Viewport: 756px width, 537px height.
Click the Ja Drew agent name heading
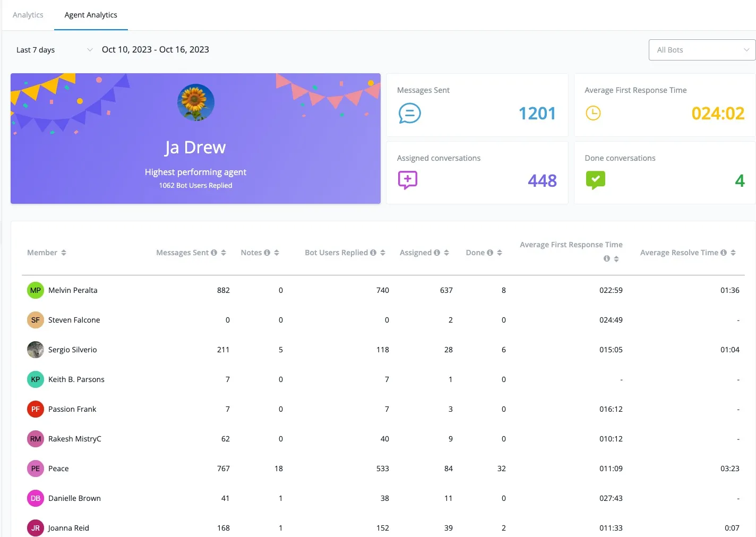(195, 148)
